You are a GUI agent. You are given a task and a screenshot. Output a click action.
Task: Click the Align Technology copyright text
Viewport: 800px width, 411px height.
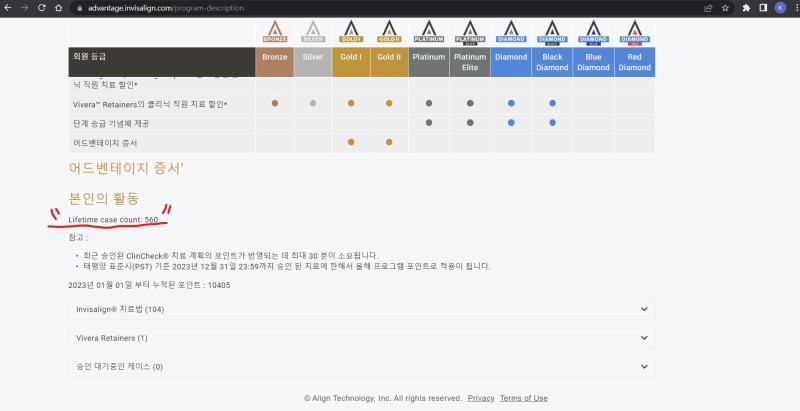(x=383, y=398)
